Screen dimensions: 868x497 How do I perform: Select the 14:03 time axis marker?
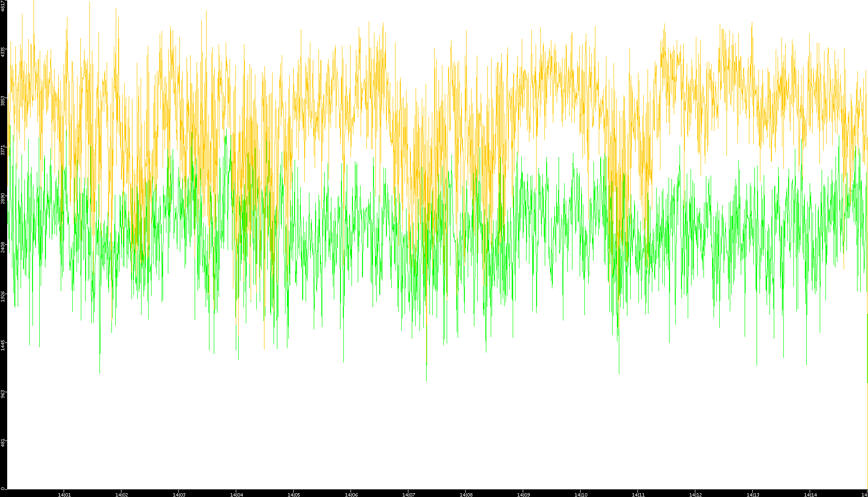pyautogui.click(x=179, y=495)
